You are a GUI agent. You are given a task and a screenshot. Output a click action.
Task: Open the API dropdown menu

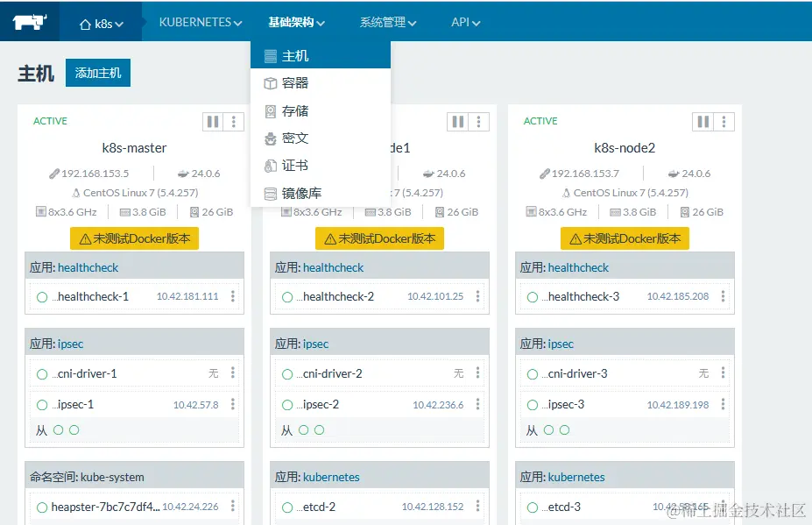click(x=465, y=24)
